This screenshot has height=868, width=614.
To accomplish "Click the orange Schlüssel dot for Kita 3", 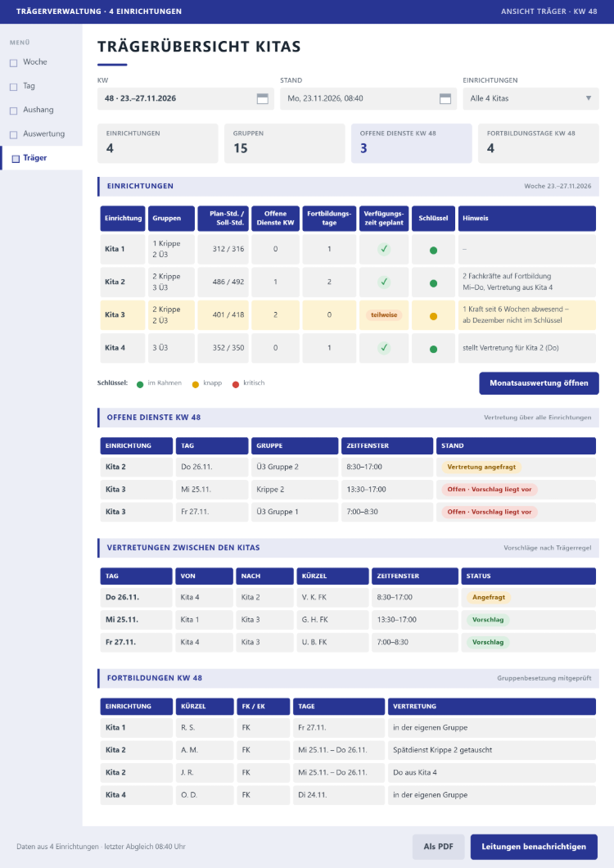I will coord(434,316).
